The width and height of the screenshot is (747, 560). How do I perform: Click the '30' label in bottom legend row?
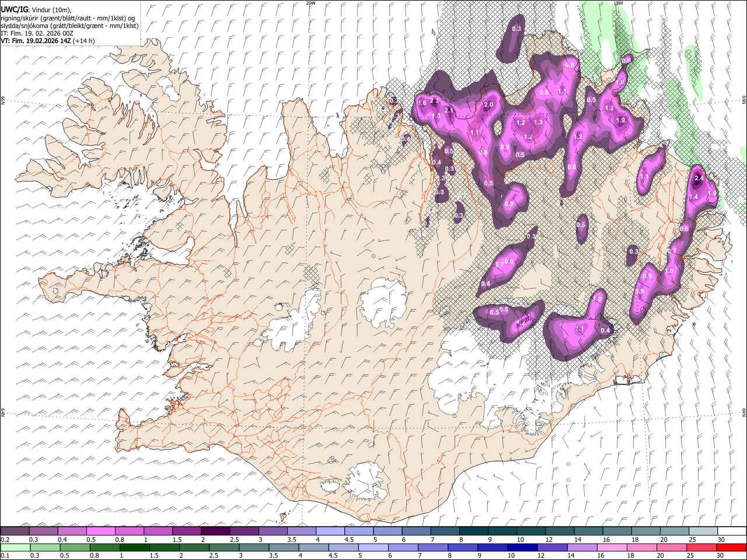tap(721, 556)
